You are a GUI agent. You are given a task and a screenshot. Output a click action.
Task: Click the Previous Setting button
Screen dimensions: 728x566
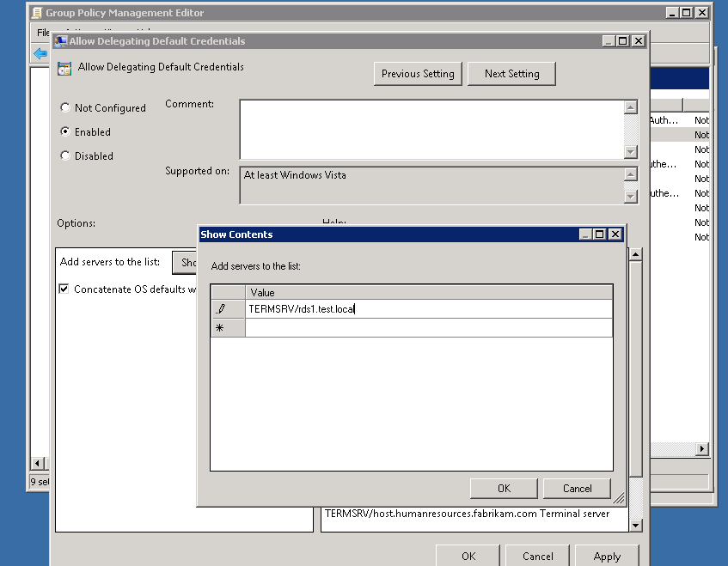coord(418,74)
